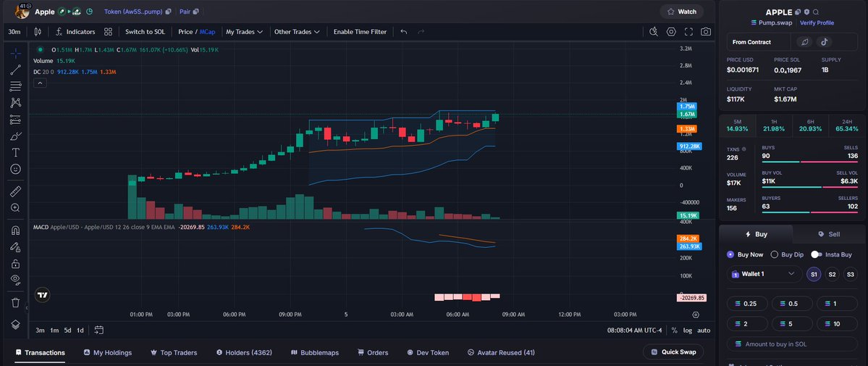Toggle the Insta Buy switch

[x=816, y=254]
